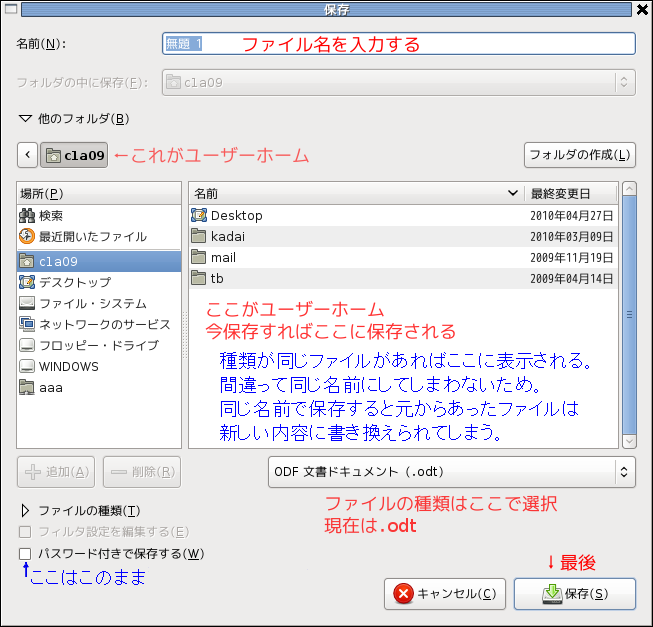Click the kadai folder icon
653x627 pixels.
pyautogui.click(x=199, y=236)
